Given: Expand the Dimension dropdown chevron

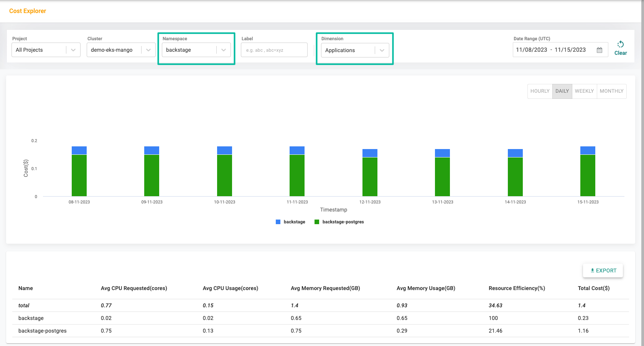Looking at the screenshot, I should pyautogui.click(x=382, y=50).
